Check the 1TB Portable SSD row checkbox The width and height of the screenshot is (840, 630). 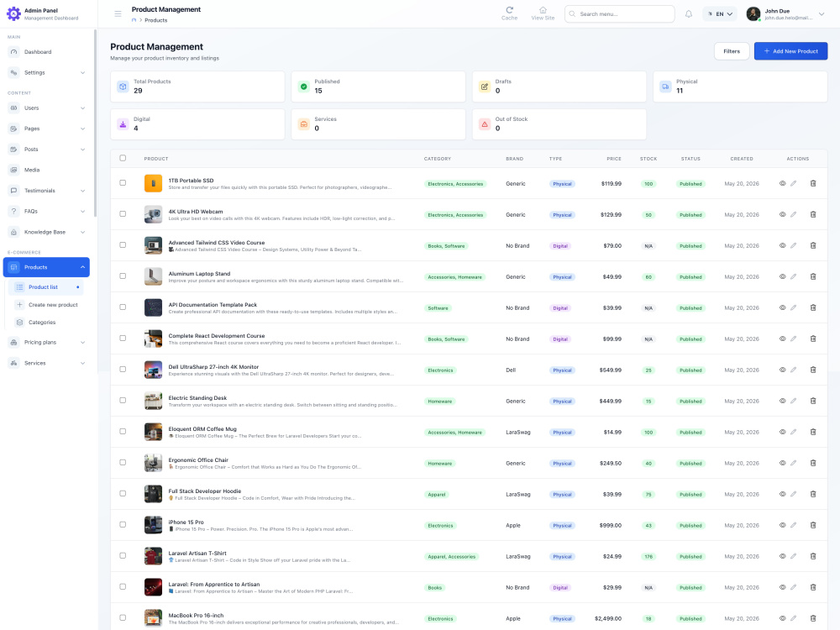coord(123,182)
